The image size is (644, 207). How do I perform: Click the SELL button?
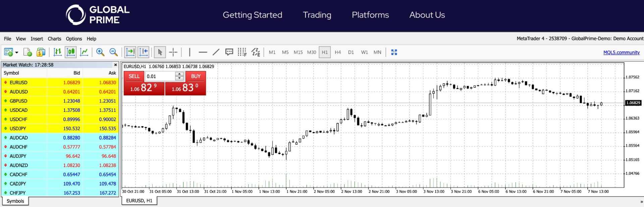134,76
